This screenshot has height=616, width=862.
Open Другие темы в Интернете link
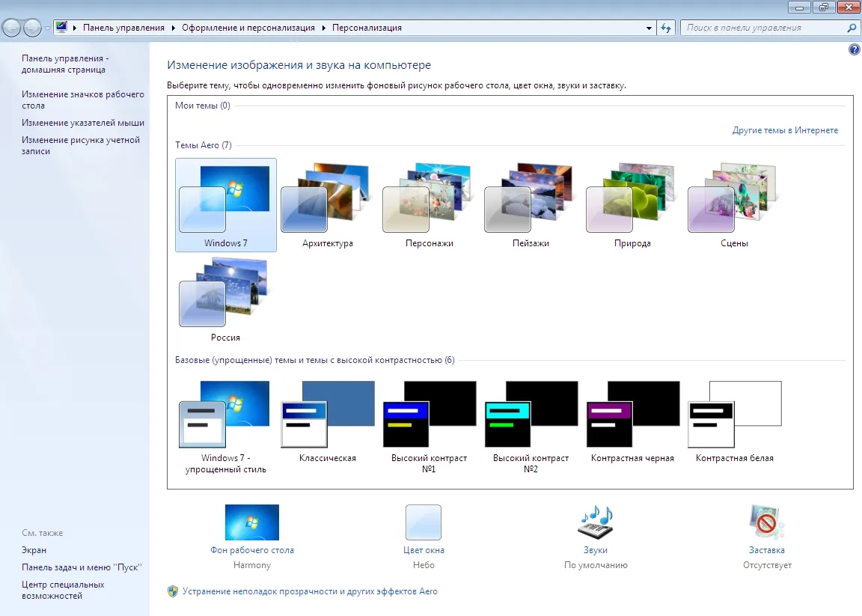click(x=785, y=130)
